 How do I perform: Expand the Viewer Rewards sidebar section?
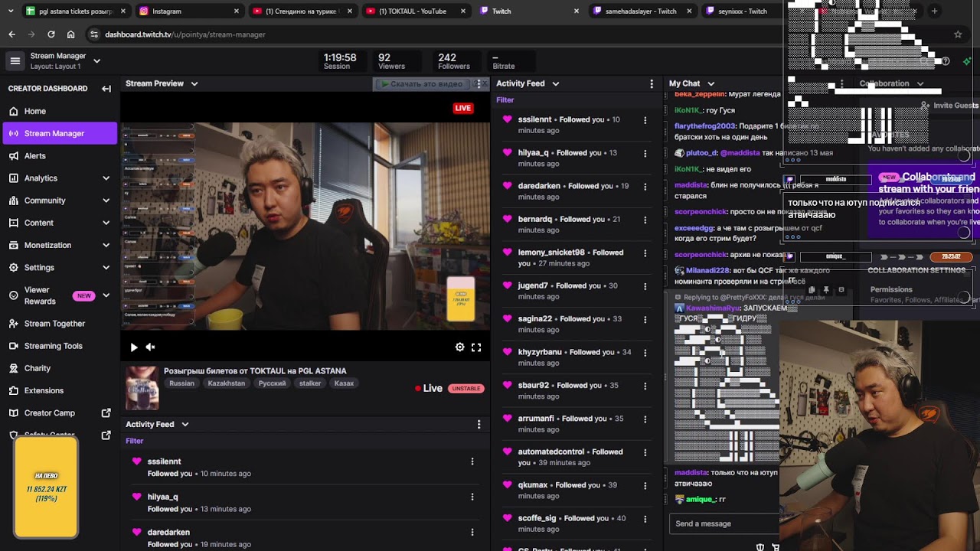[106, 295]
